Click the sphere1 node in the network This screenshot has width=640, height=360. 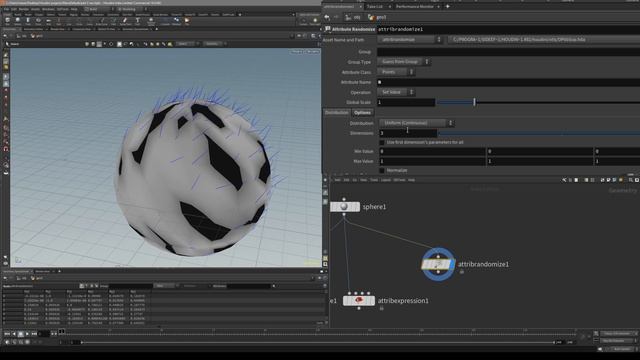(345, 207)
